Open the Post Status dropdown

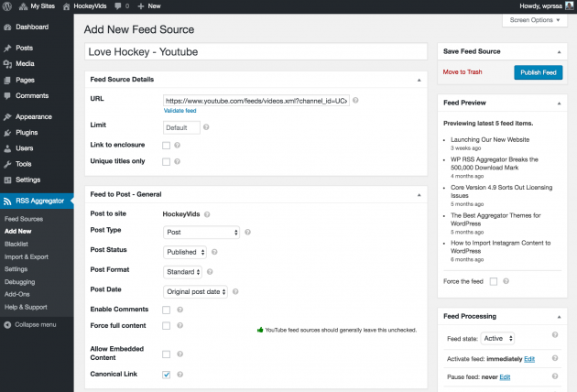click(185, 252)
